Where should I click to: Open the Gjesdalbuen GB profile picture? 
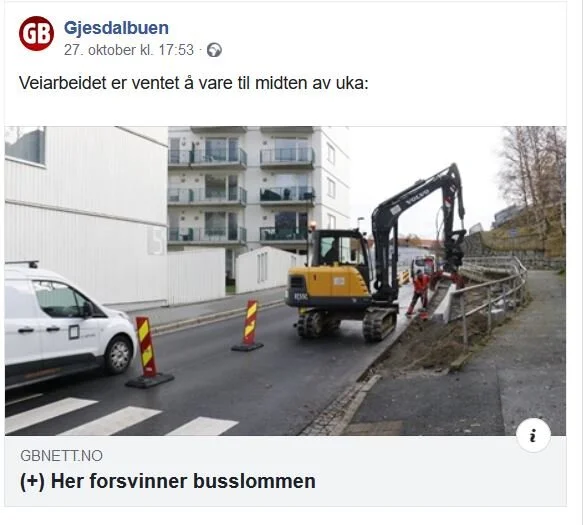tap(36, 34)
